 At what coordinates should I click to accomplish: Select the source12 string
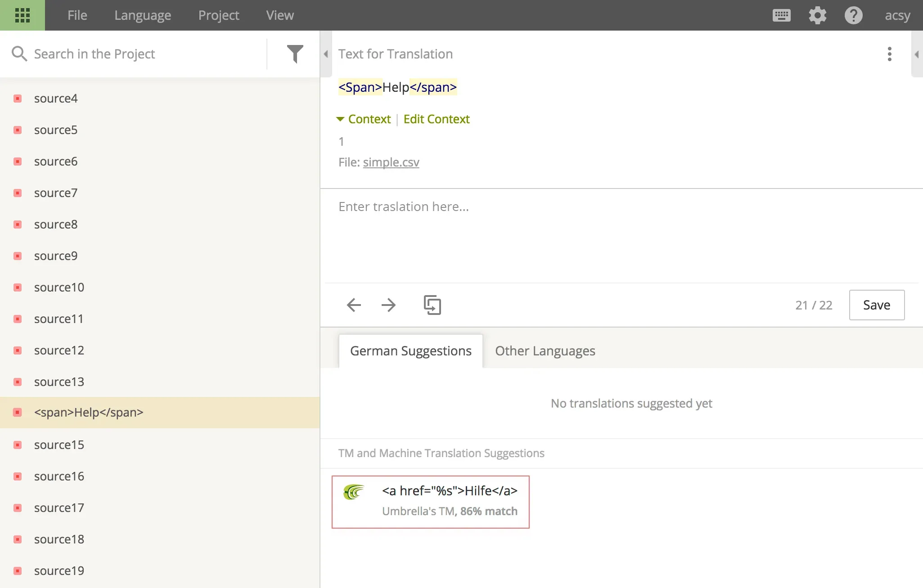click(160, 350)
